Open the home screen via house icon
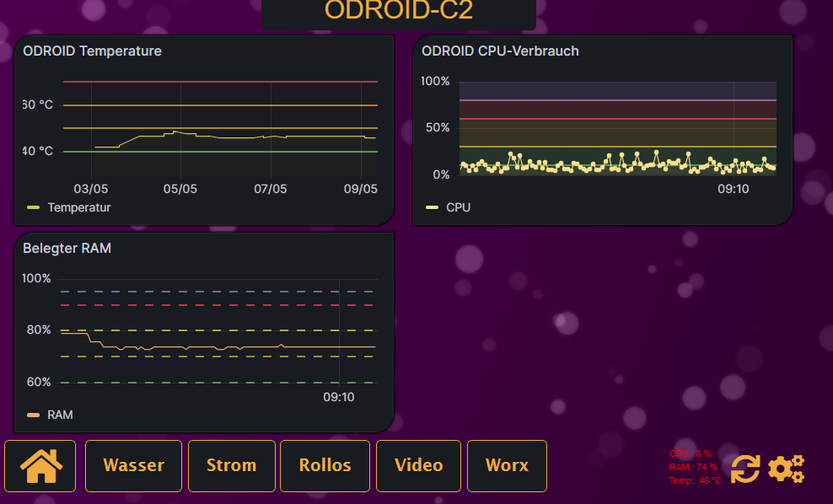The image size is (833, 504). pos(40,466)
